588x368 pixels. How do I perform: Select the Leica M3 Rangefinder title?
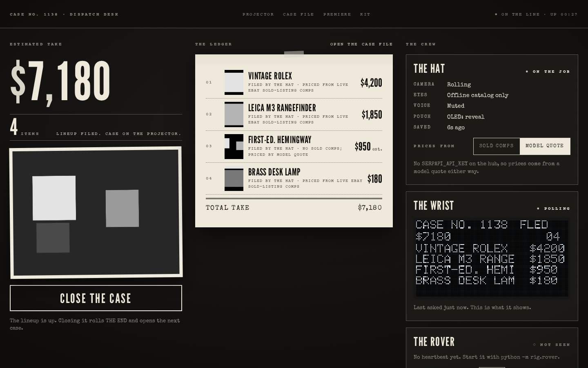282,108
